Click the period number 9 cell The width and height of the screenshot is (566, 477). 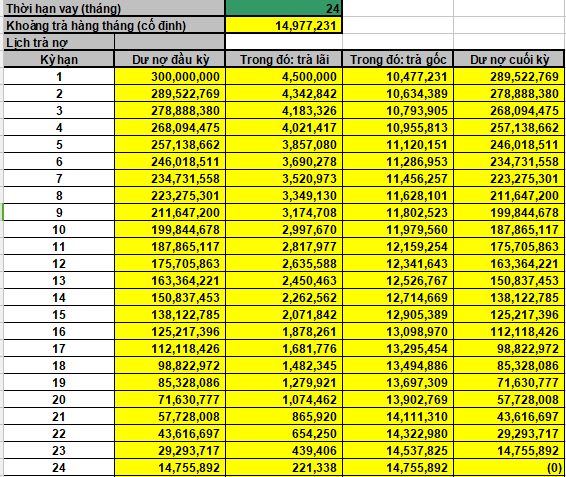tap(58, 212)
